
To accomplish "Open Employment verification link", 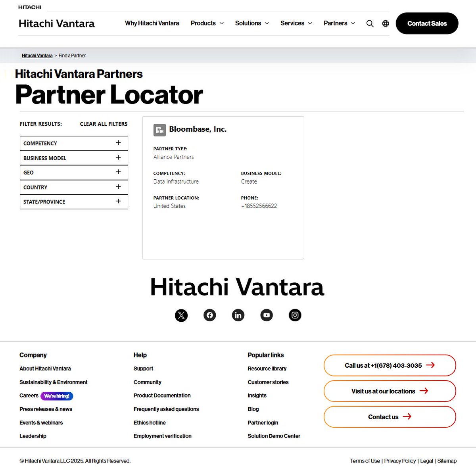I will click(163, 436).
